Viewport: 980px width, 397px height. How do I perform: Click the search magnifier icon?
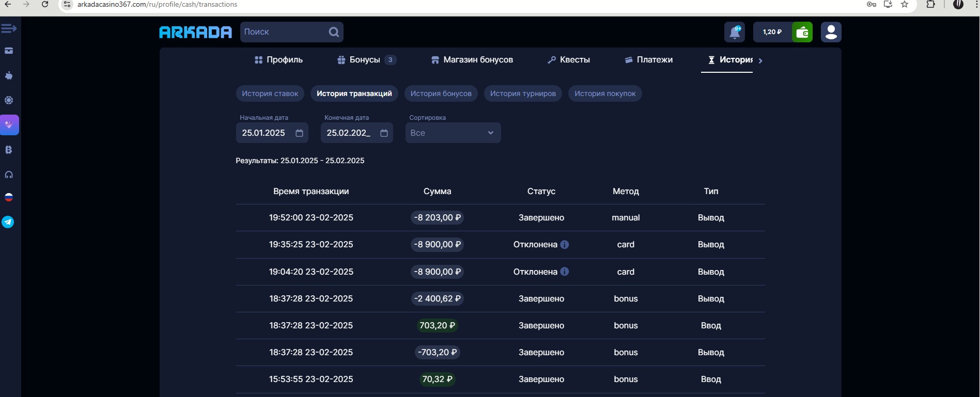334,32
